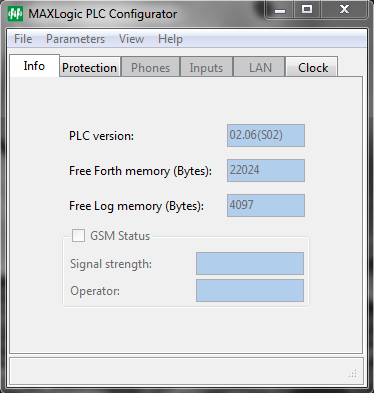Open the Parameters menu
The height and width of the screenshot is (393, 374).
[75, 39]
